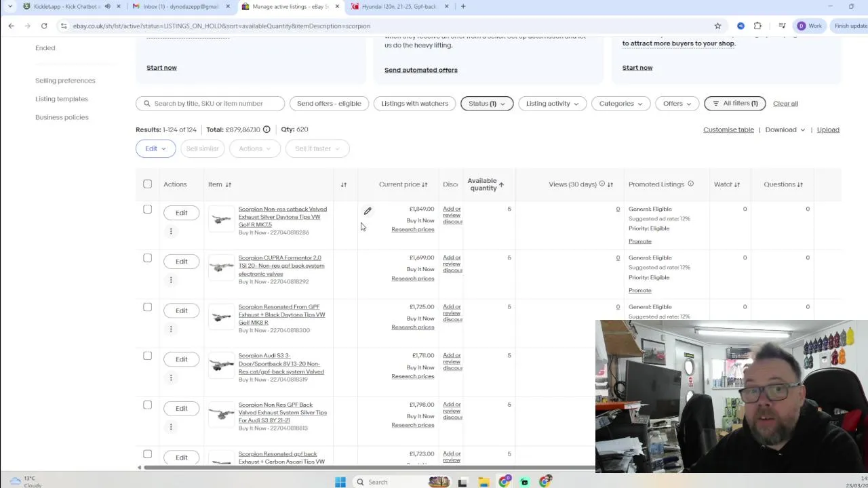Click the listing search field
Image resolution: width=868 pixels, height=488 pixels.
pyautogui.click(x=210, y=104)
